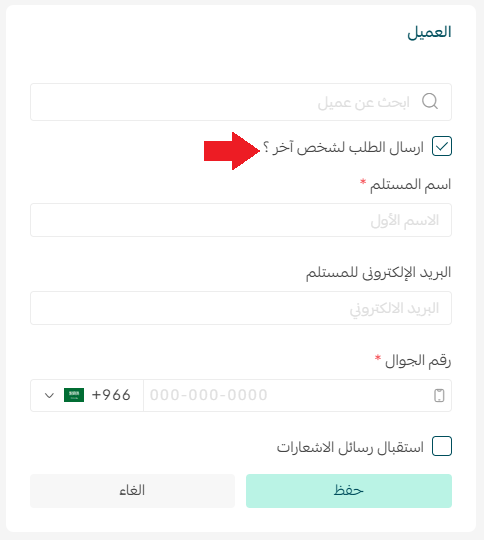Click the magnifier search icon
Image resolution: width=484 pixels, height=540 pixels.
430,101
